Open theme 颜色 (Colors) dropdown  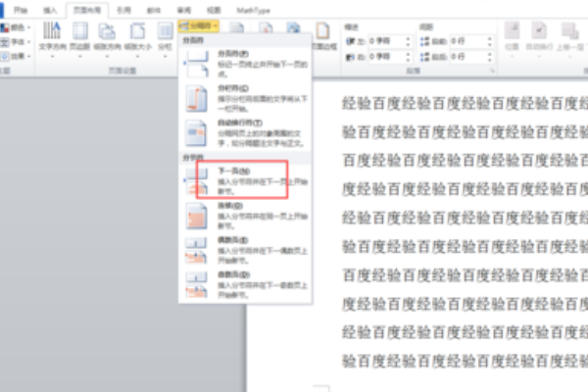click(x=16, y=27)
